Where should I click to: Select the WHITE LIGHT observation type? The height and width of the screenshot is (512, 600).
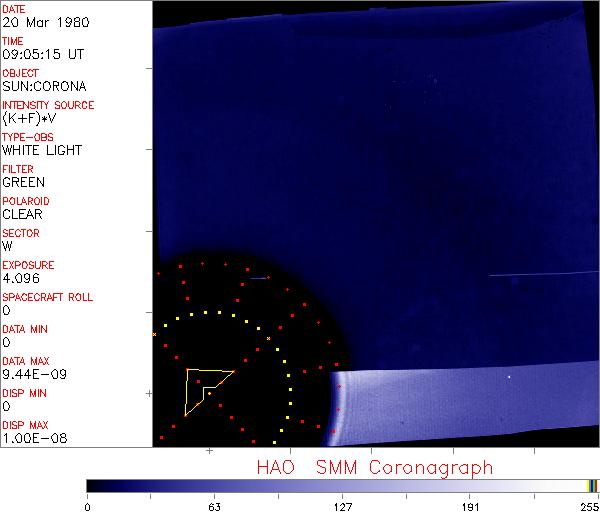42,150
